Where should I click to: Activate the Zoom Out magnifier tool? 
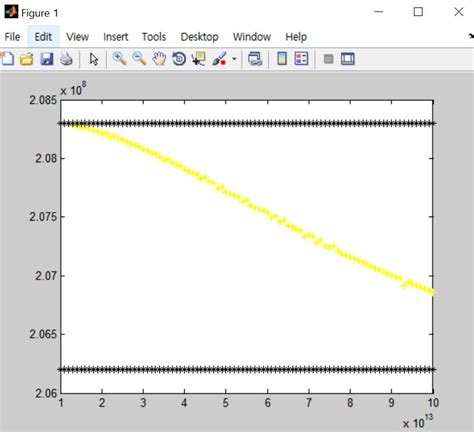[139, 59]
